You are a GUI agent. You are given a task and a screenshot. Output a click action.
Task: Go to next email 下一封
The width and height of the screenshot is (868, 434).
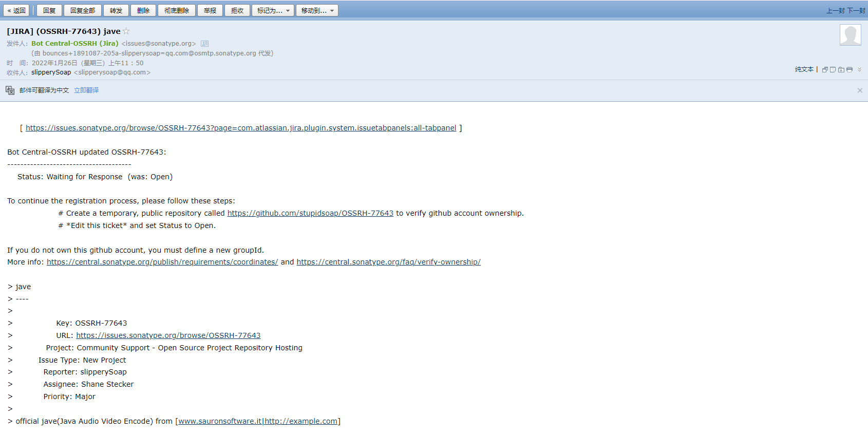coord(856,11)
